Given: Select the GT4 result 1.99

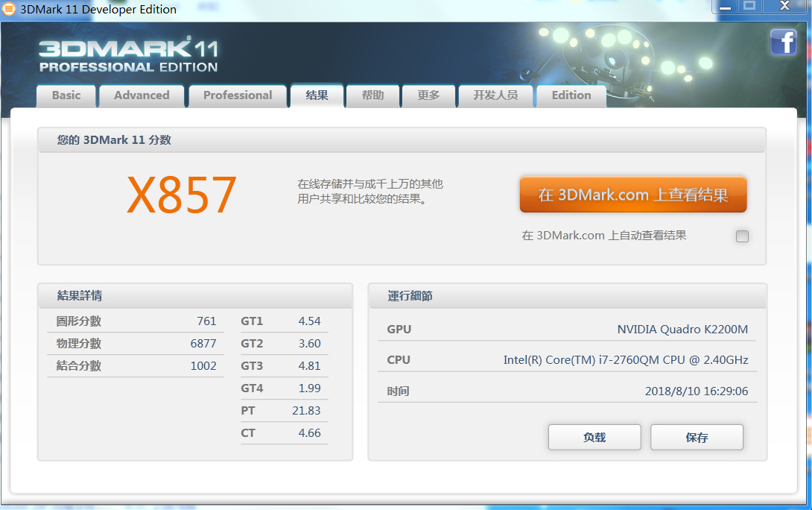Looking at the screenshot, I should pos(309,388).
